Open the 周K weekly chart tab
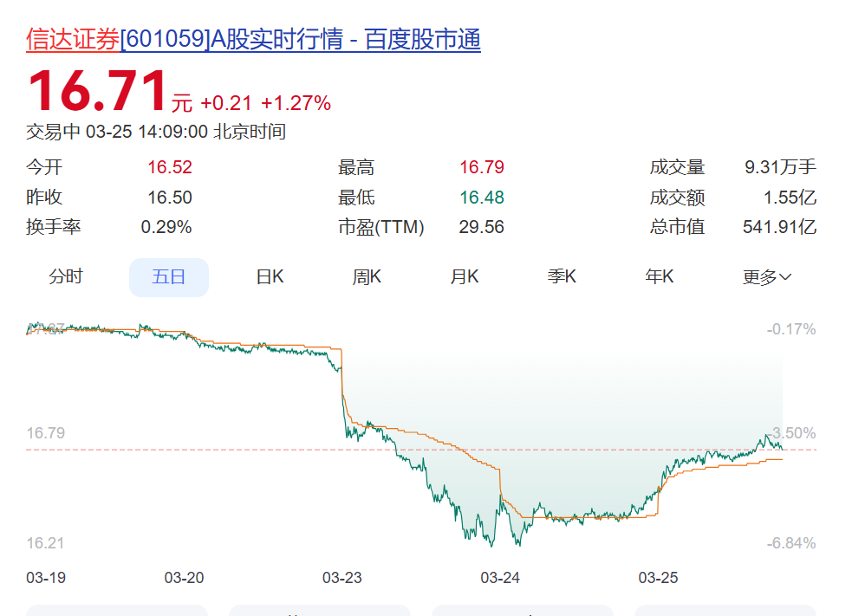This screenshot has width=852, height=616. [367, 277]
